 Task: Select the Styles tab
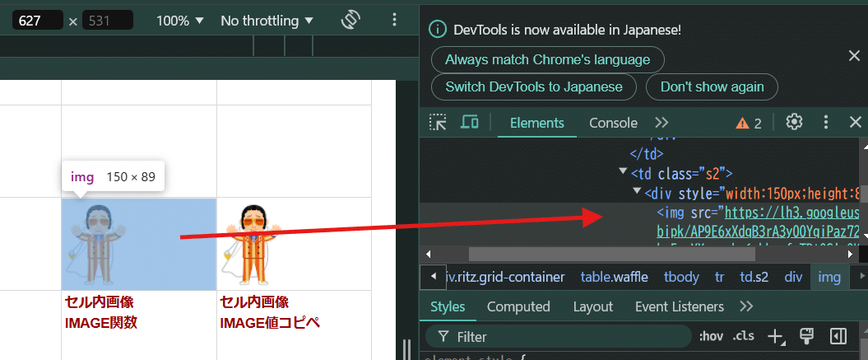[x=448, y=306]
